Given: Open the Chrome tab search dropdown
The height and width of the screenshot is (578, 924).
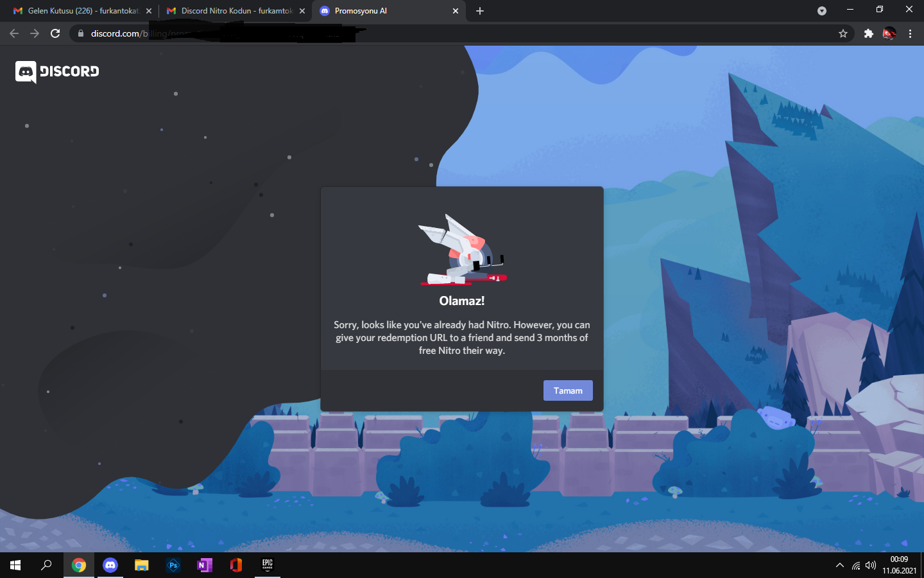Looking at the screenshot, I should [x=822, y=11].
